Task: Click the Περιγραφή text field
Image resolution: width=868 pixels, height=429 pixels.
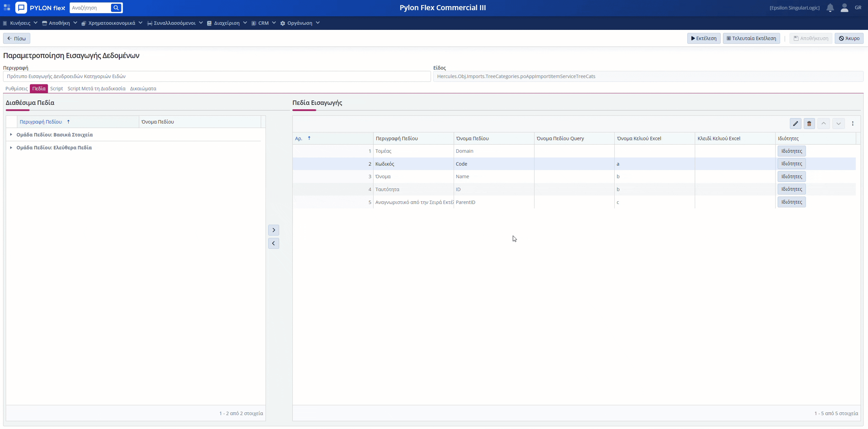Action: pos(217,76)
